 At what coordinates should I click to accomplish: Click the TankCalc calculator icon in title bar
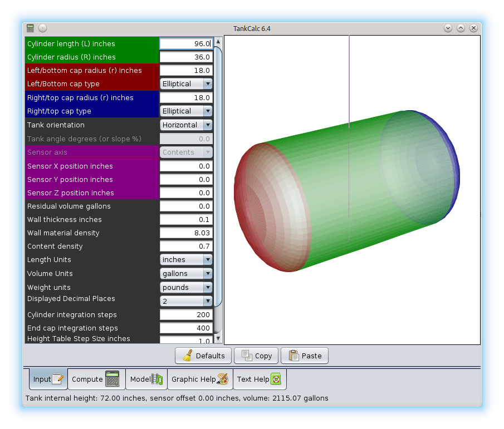coord(31,28)
